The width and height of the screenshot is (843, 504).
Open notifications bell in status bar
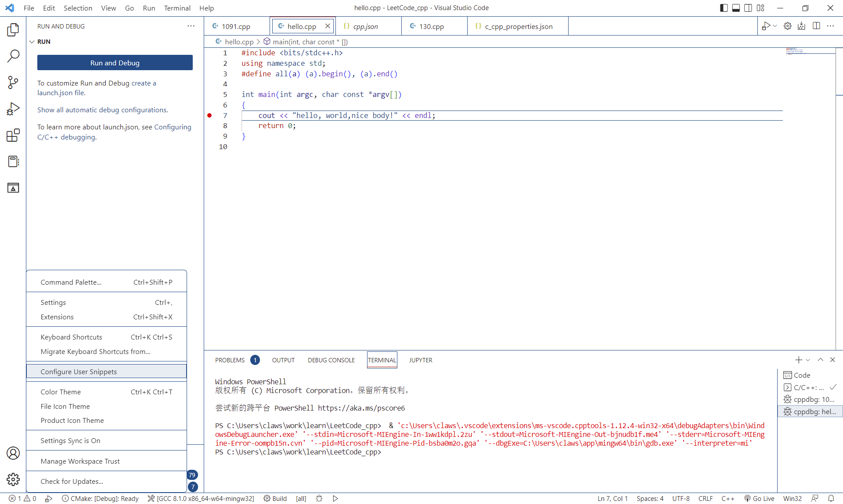pos(831,498)
